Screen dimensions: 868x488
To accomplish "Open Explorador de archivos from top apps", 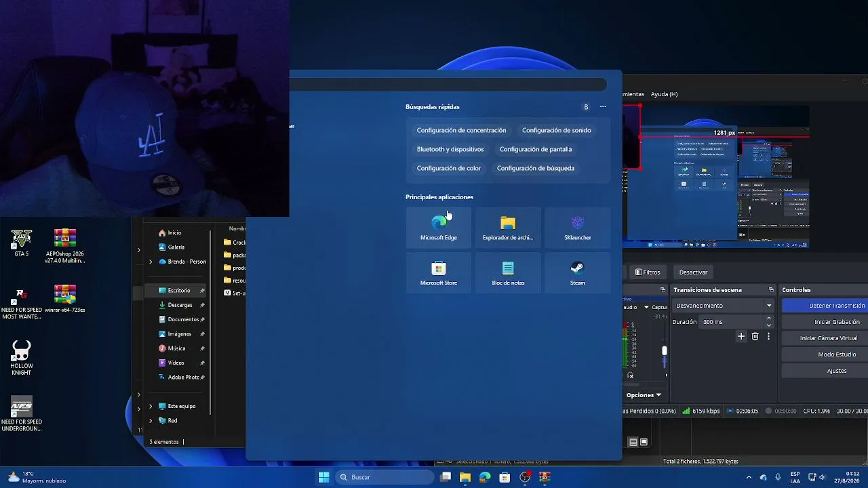I will coord(508,228).
